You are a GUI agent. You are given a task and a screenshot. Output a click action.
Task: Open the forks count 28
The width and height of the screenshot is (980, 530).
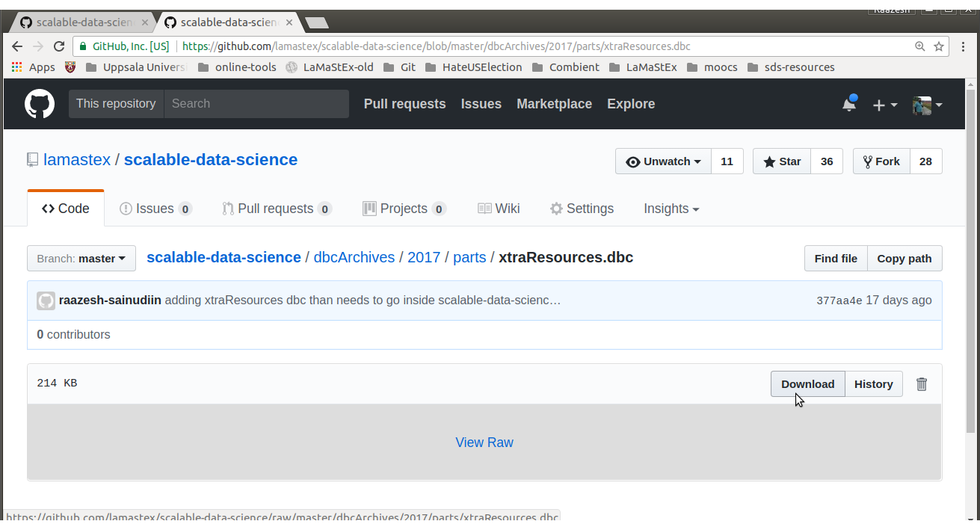pos(925,161)
